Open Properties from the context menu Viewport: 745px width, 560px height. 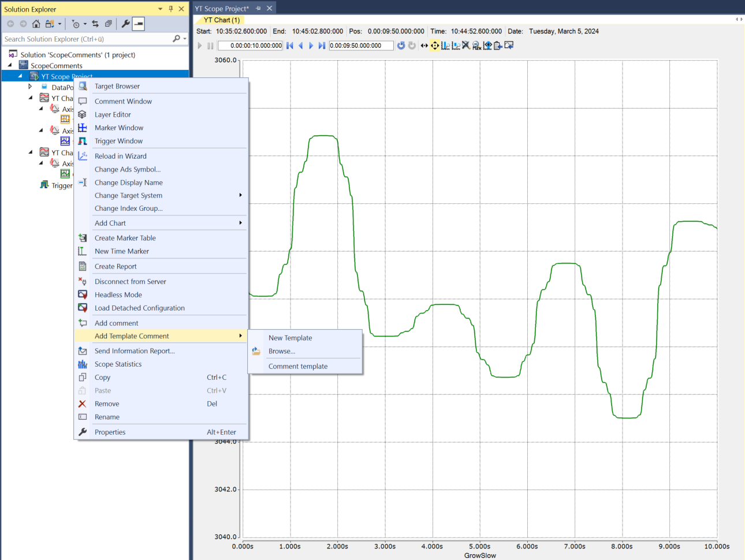click(x=162, y=432)
